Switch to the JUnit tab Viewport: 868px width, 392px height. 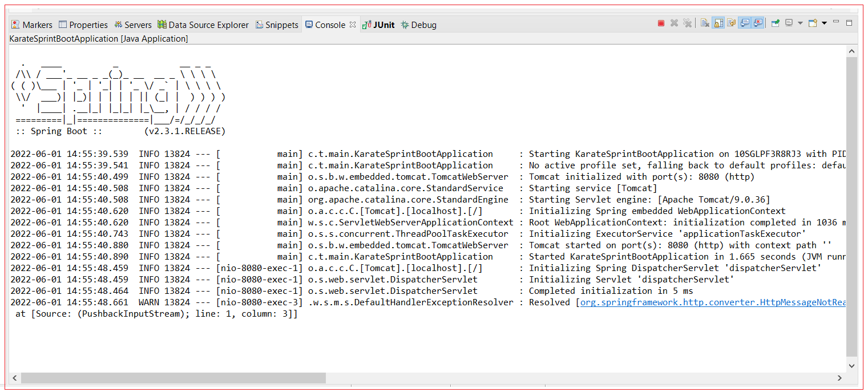click(x=378, y=25)
